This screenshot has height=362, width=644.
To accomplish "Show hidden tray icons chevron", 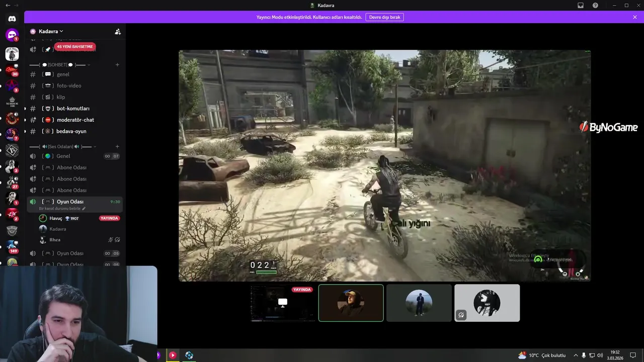I will (576, 355).
